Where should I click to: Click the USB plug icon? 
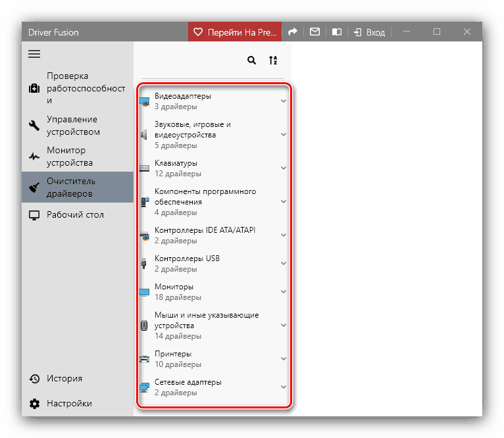143,264
